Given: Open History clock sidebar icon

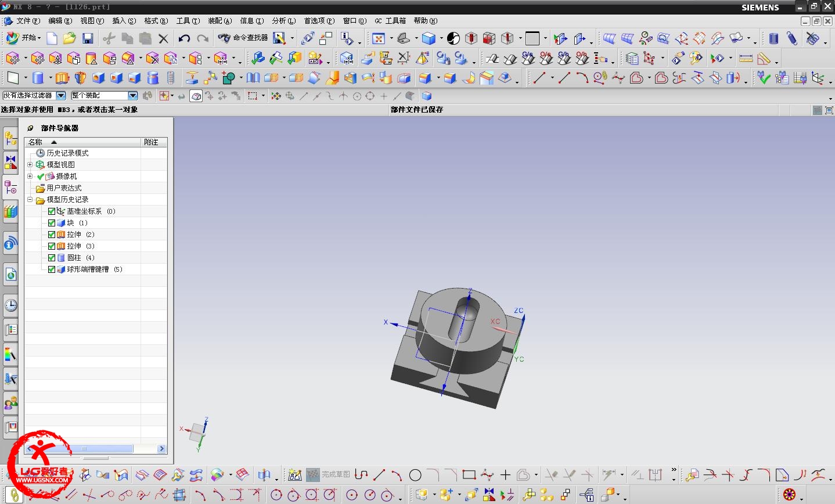Looking at the screenshot, I should [10, 305].
